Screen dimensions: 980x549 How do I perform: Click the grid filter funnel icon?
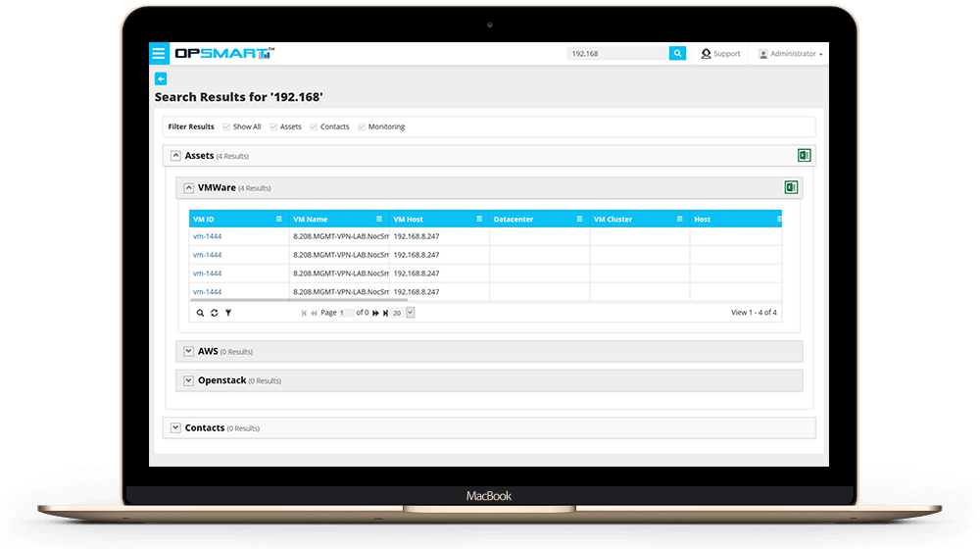pos(228,313)
